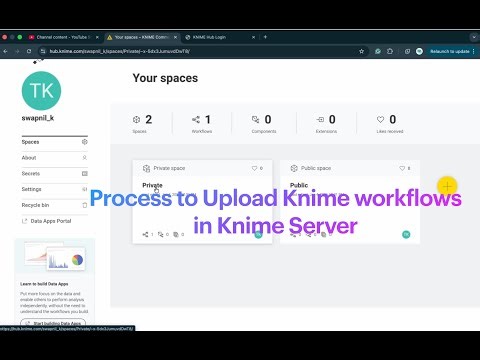Close the Your spaces KNIME tab
Viewport: 480px width, 360px height.
(x=175, y=37)
